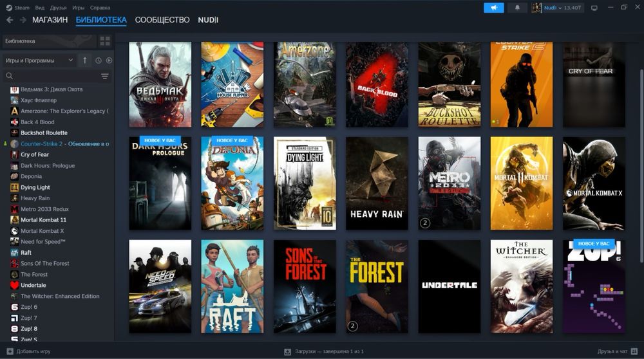This screenshot has width=644, height=359.
Task: Select The Forest in sidebar list
Action: click(34, 275)
